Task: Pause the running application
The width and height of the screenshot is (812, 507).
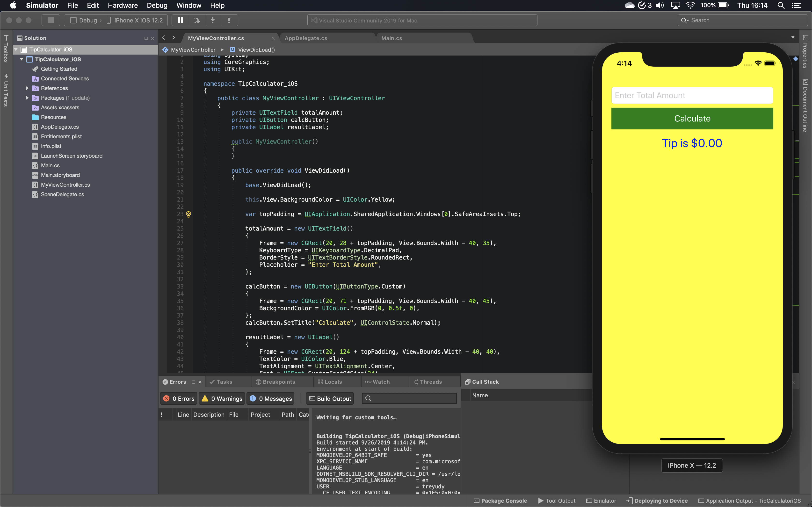Action: pyautogui.click(x=180, y=20)
